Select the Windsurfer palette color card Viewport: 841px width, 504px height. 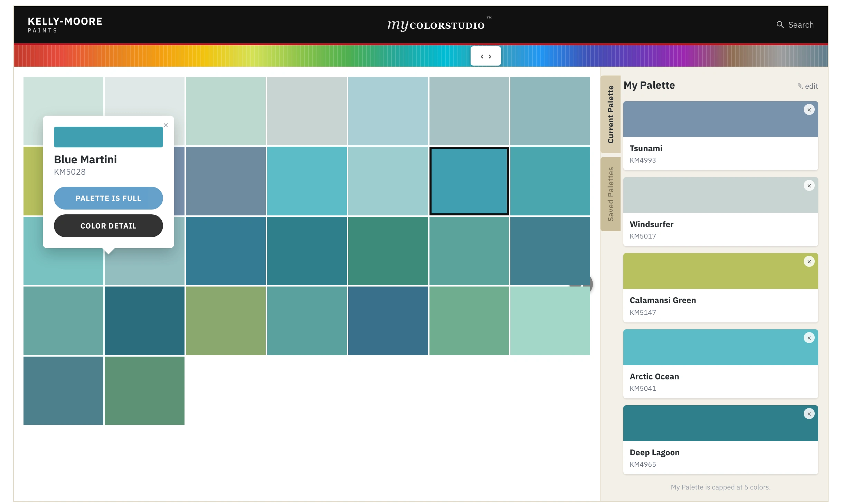[x=720, y=212]
